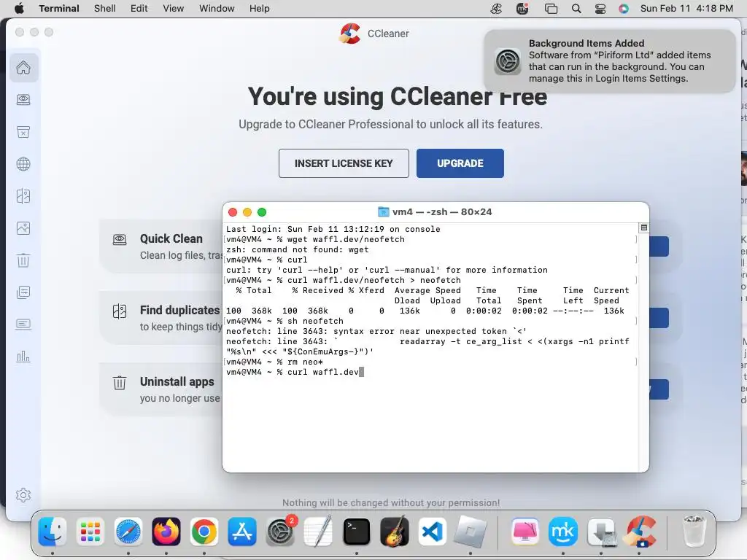The height and width of the screenshot is (560, 747).
Task: Click the Siri icon in menu bar
Action: coord(624,9)
